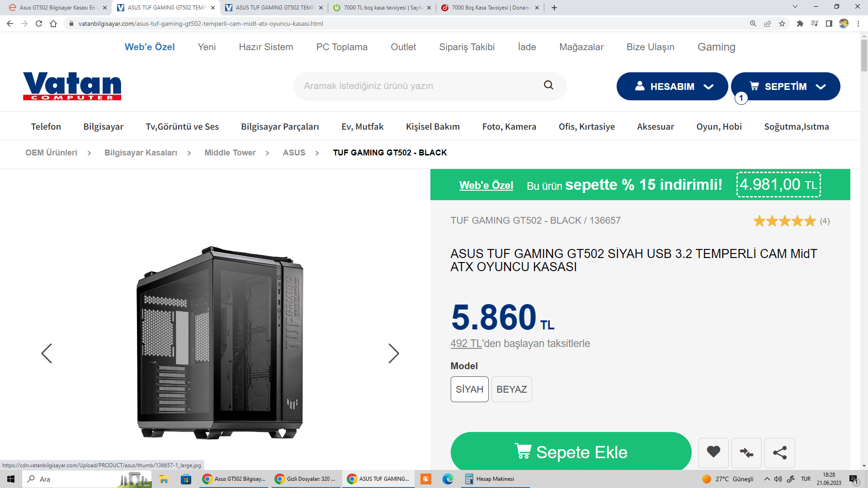Click the search magnifier icon
The width and height of the screenshot is (868, 488).
(548, 85)
